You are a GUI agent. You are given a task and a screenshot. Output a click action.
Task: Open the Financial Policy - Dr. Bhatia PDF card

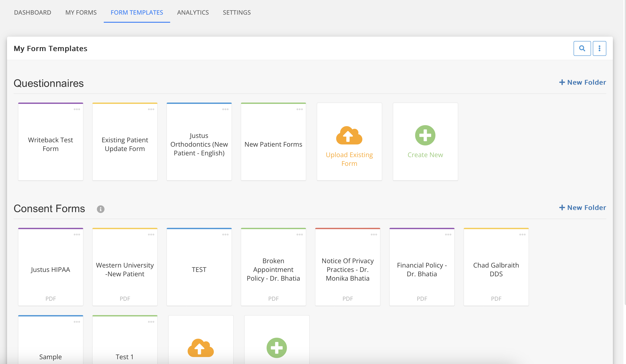pyautogui.click(x=422, y=269)
